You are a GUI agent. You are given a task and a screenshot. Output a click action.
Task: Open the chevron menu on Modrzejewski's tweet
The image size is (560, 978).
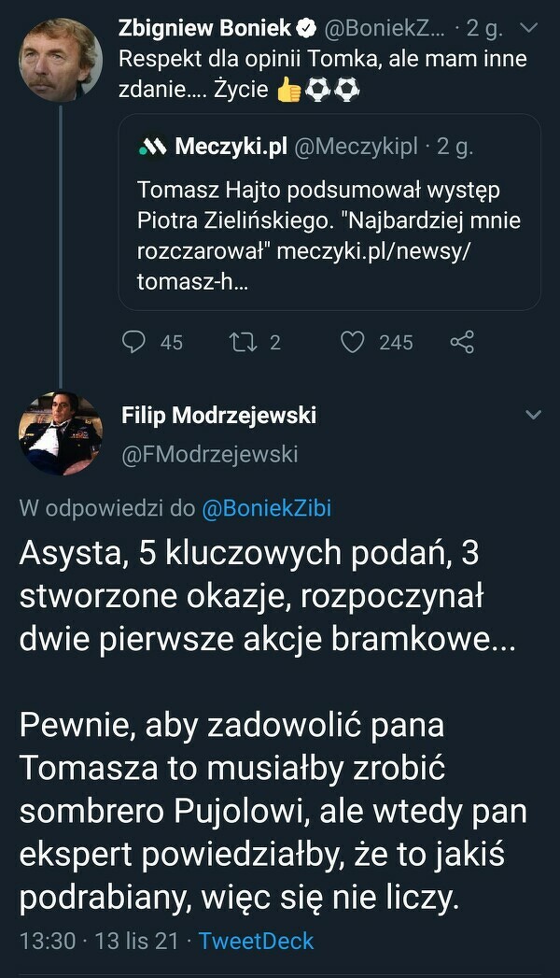point(533,414)
